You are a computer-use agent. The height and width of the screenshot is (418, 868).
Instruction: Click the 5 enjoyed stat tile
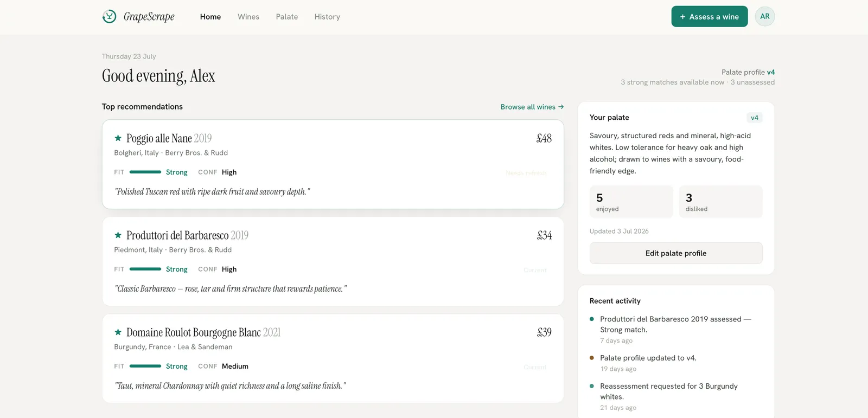point(631,202)
